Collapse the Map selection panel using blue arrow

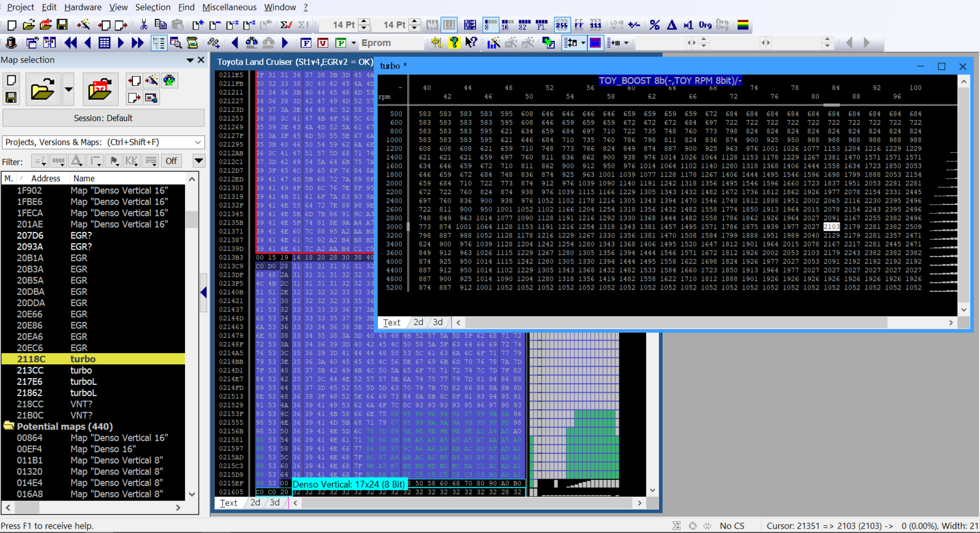click(x=203, y=293)
